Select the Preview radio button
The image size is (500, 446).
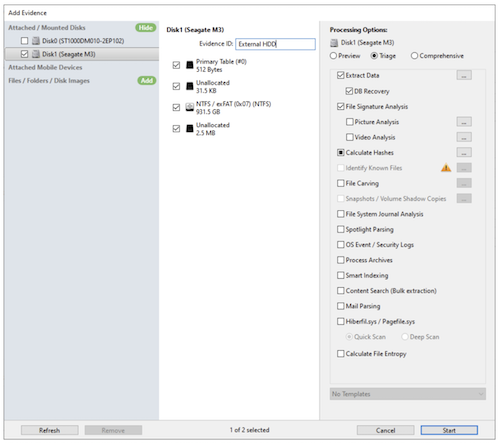(333, 56)
